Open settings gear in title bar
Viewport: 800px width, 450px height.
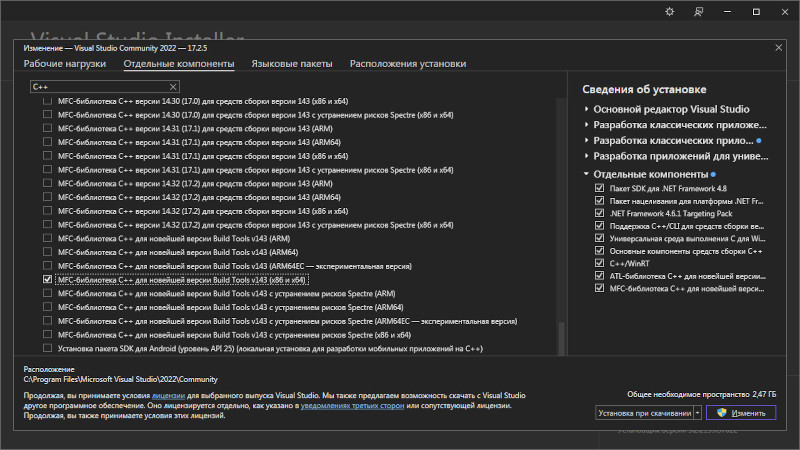(669, 12)
